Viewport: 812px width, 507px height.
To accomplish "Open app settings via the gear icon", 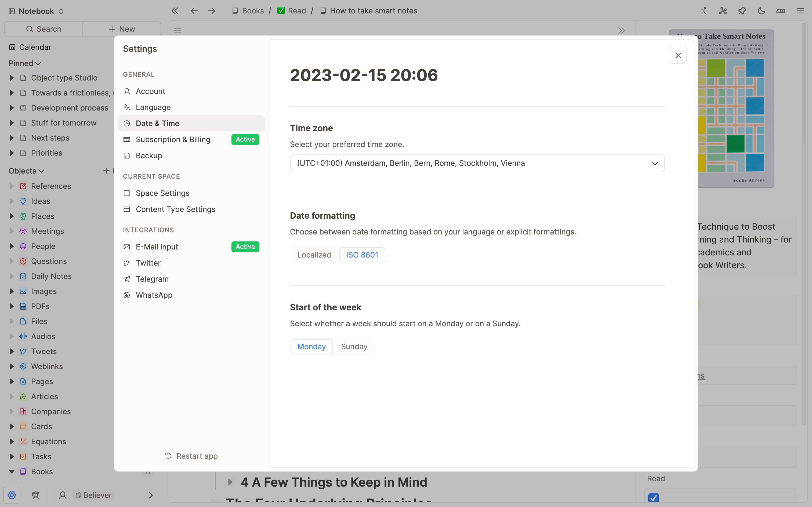I will point(12,495).
